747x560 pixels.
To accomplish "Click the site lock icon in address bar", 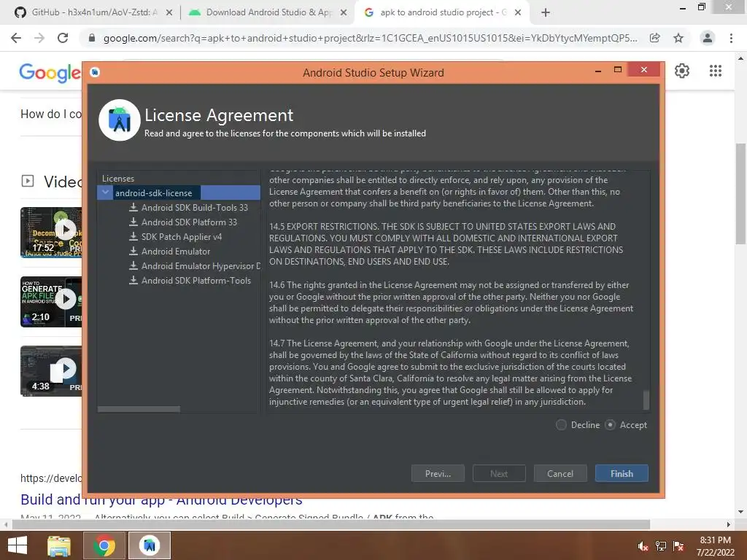I will [x=92, y=38].
